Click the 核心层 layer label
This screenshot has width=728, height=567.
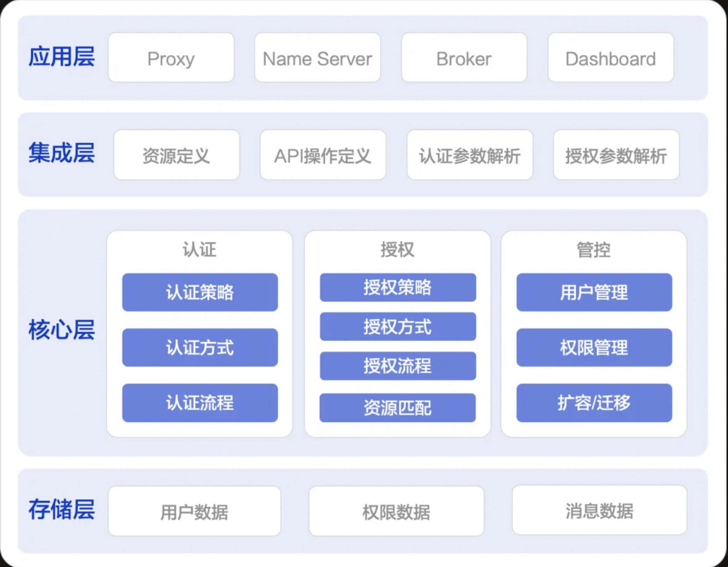point(61,330)
